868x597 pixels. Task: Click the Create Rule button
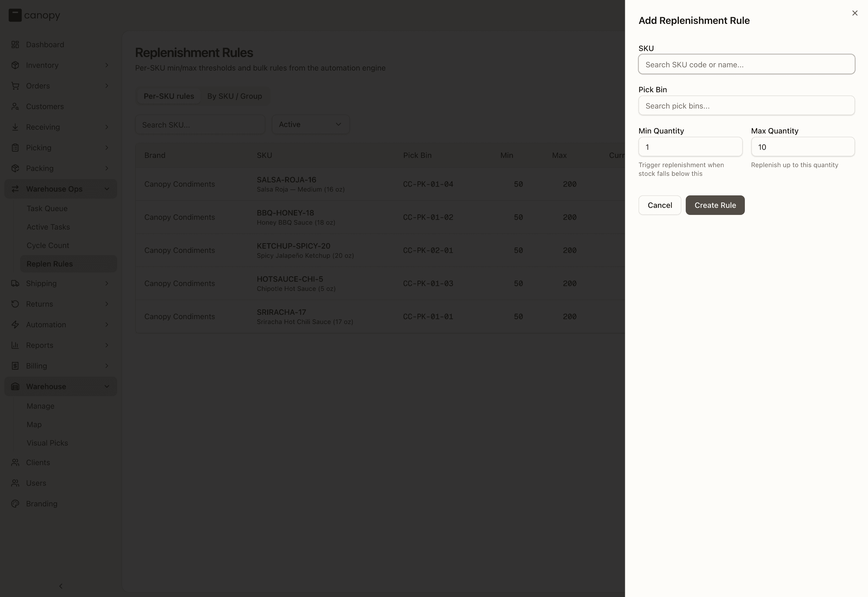715,205
